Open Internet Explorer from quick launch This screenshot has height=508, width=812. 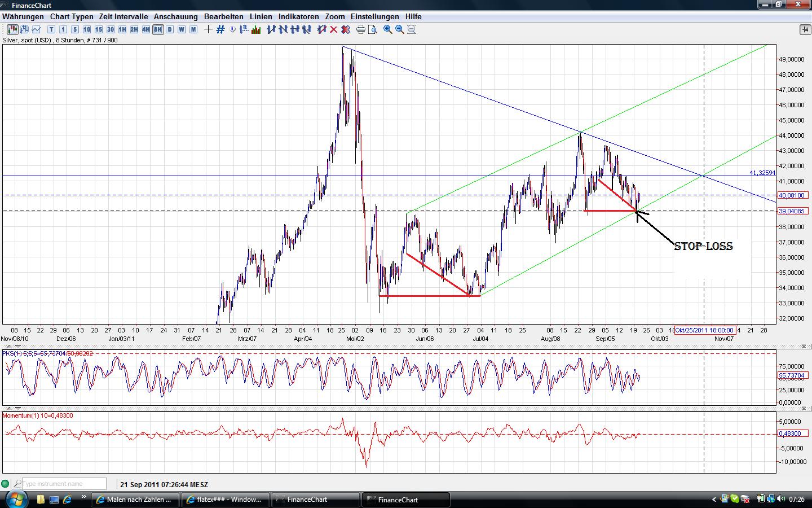pyautogui.click(x=68, y=500)
